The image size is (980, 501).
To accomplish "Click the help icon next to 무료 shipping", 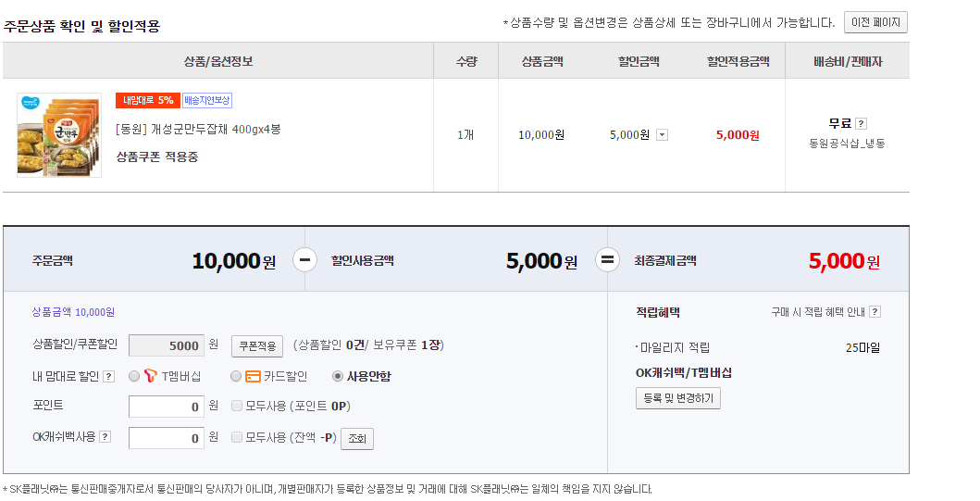I will point(861,123).
